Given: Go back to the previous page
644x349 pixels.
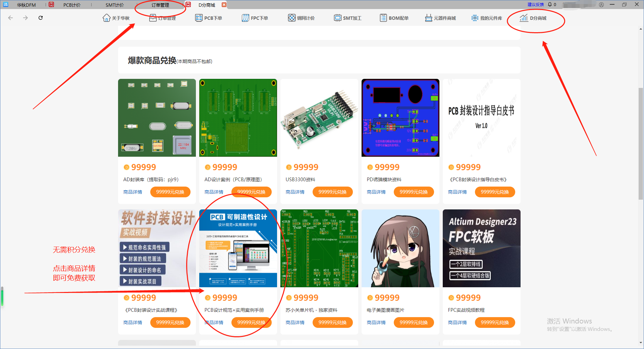Looking at the screenshot, I should coord(10,18).
